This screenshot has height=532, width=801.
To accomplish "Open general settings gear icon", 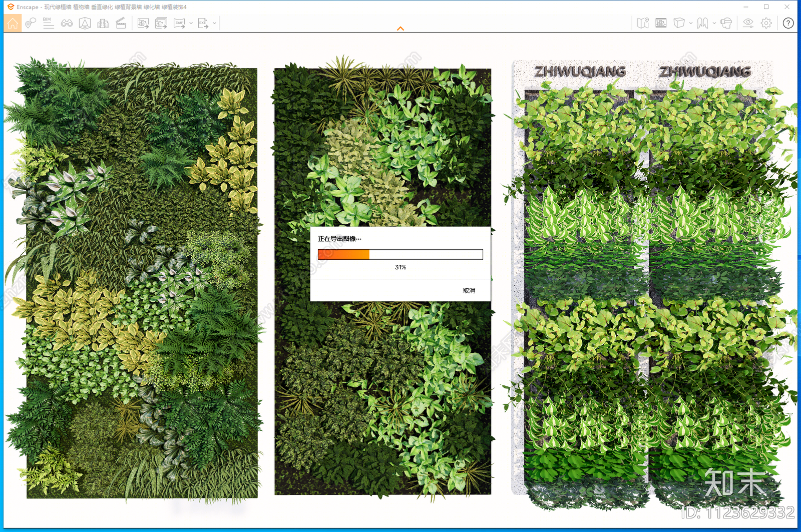I will pyautogui.click(x=766, y=23).
